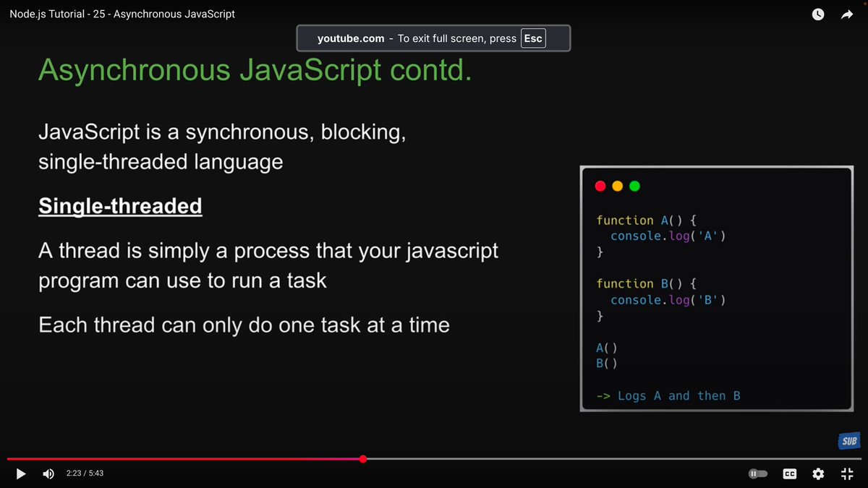Click 'function A() {' code line
The width and height of the screenshot is (868, 488).
646,221
